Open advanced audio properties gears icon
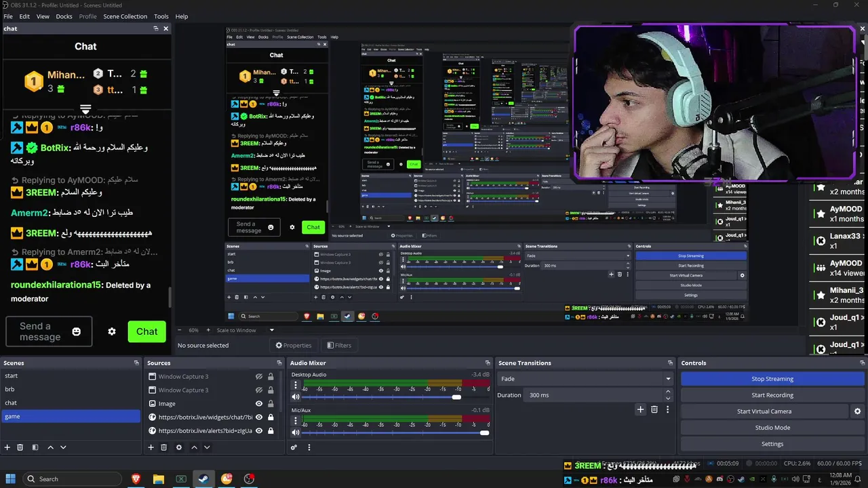Screen dimensions: 868x488 tap(294, 447)
